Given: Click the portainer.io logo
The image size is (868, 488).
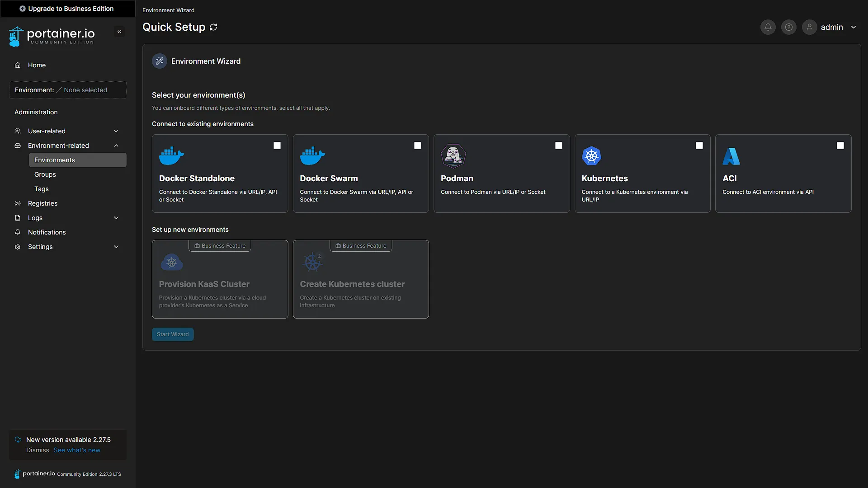Looking at the screenshot, I should pos(52,36).
